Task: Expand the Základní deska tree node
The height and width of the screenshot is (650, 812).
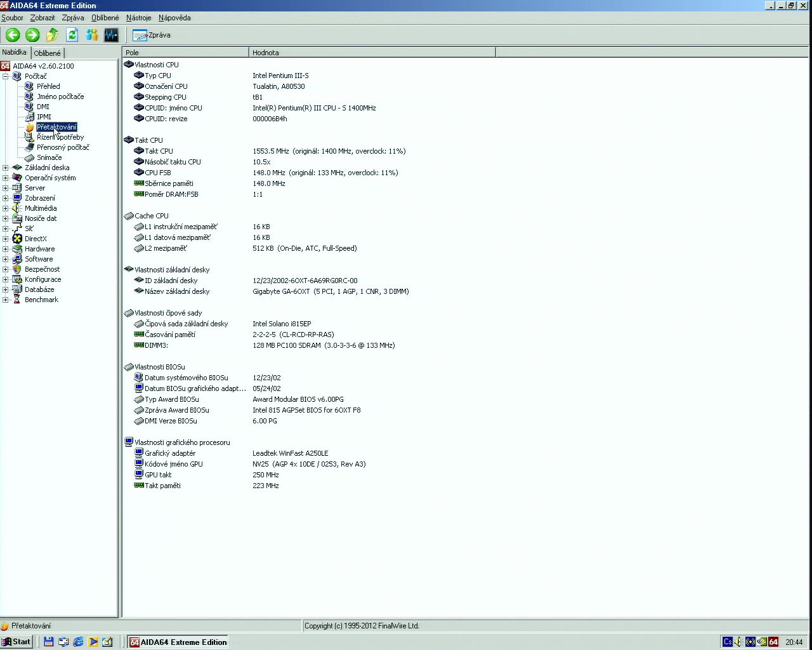Action: [6, 168]
